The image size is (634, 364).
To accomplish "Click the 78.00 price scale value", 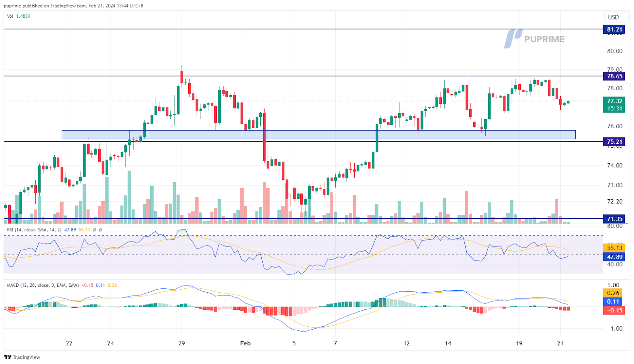I will click(x=615, y=88).
